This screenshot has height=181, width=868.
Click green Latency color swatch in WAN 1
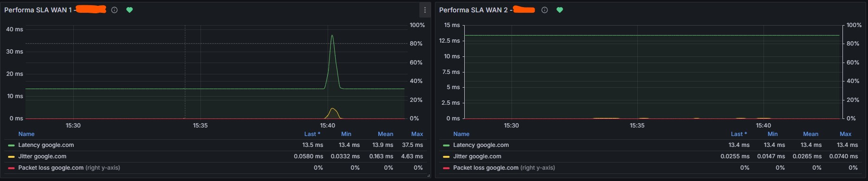(x=11, y=145)
